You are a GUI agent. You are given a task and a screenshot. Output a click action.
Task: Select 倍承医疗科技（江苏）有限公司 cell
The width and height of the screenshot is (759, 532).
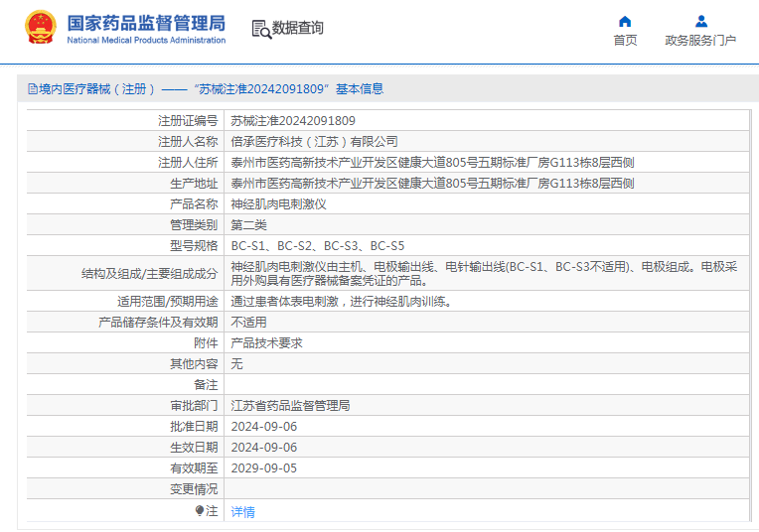pyautogui.click(x=314, y=142)
